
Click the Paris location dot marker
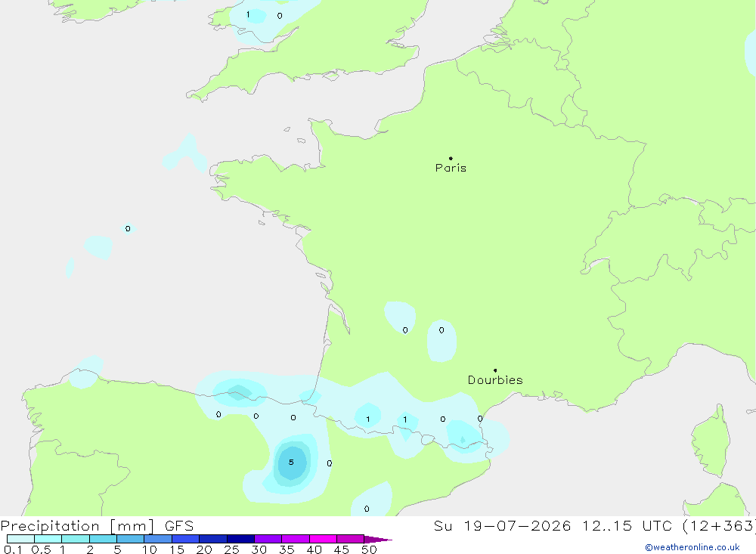[451, 158]
